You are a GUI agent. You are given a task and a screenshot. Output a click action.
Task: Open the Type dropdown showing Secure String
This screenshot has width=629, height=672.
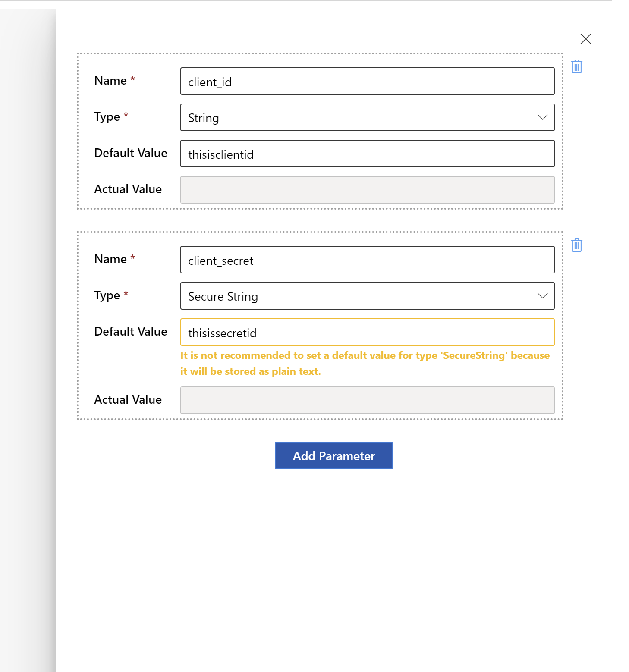pos(368,296)
